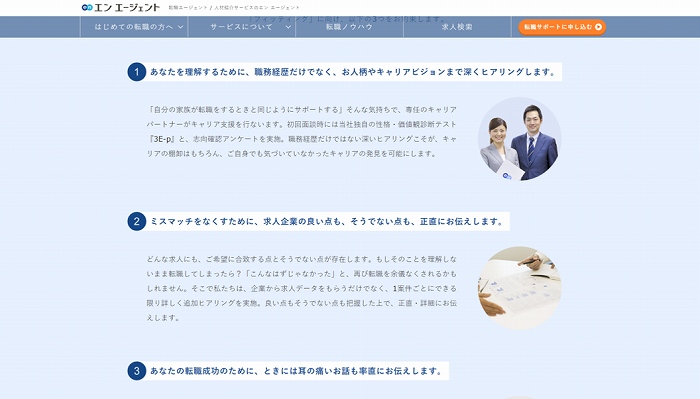Click heading あなたの転職成功のために

[x=296, y=371]
